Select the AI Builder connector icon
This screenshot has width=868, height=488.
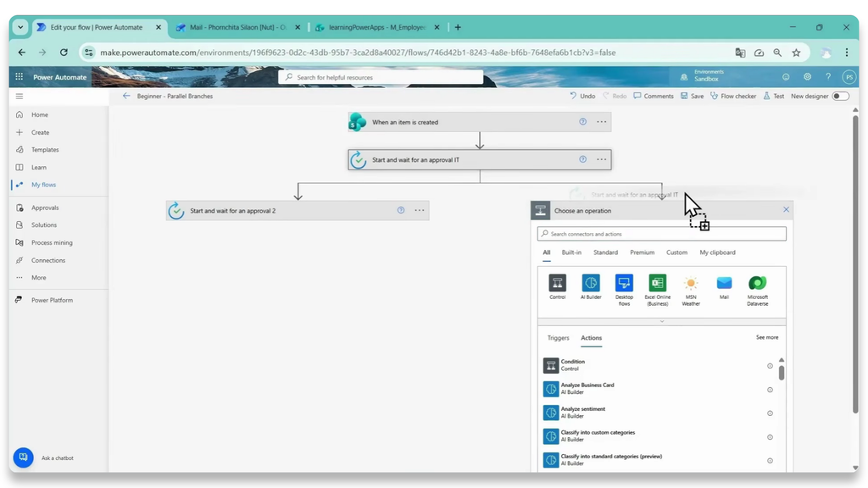pos(591,283)
